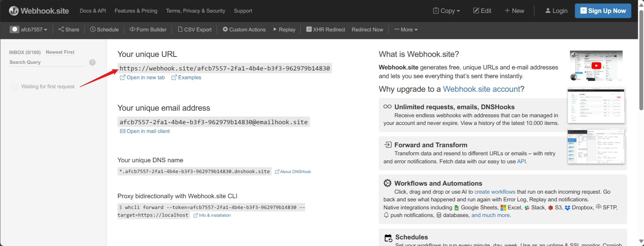Open the Form Builder tool
This screenshot has width=644, height=246.
tap(148, 30)
